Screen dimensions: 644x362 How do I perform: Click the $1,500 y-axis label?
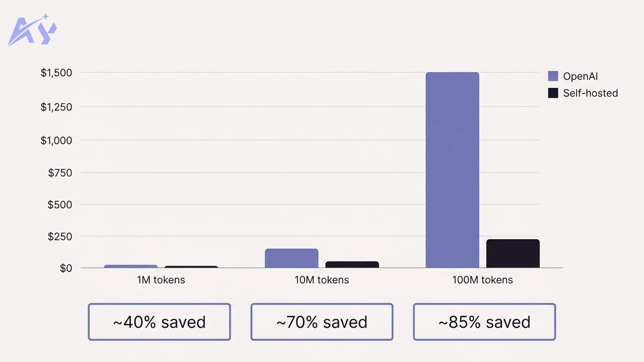pos(56,73)
